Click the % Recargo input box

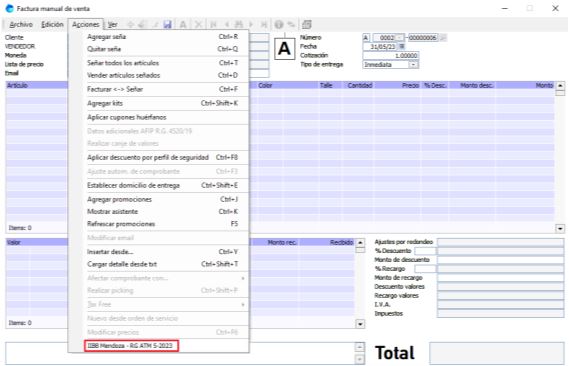[425, 269]
